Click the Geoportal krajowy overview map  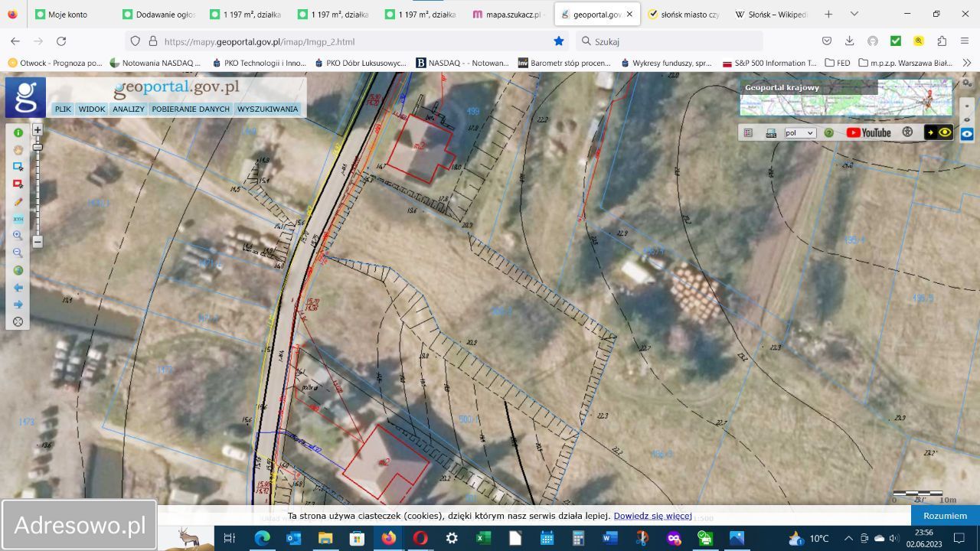tap(846, 97)
